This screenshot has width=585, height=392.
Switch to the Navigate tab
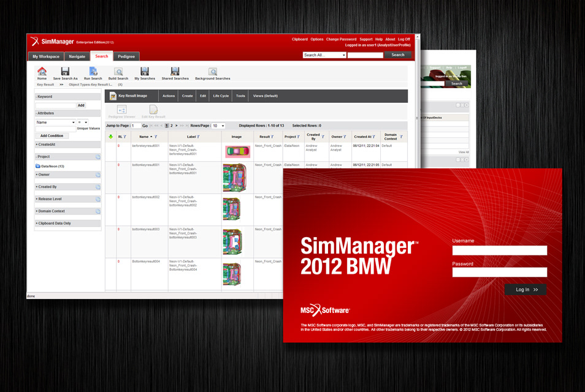pyautogui.click(x=77, y=56)
